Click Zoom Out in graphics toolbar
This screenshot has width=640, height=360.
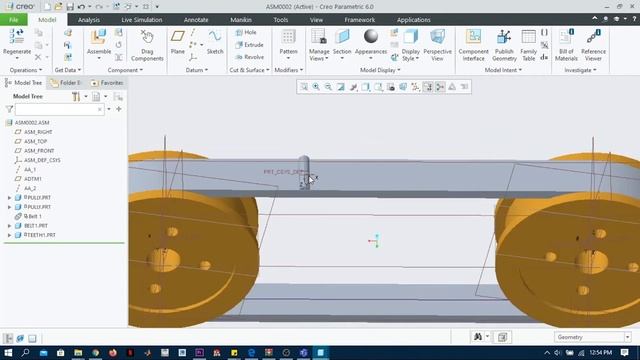(328, 87)
